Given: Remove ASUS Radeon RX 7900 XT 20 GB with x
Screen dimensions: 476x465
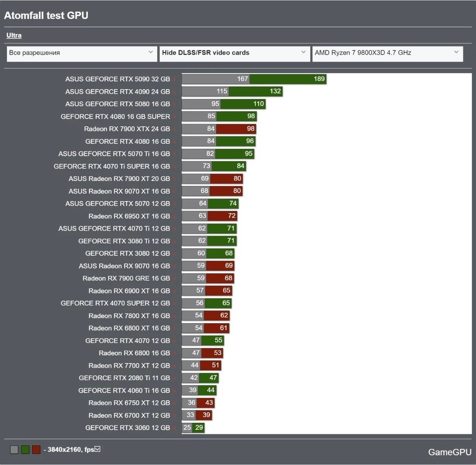Looking at the screenshot, I should (175, 179).
